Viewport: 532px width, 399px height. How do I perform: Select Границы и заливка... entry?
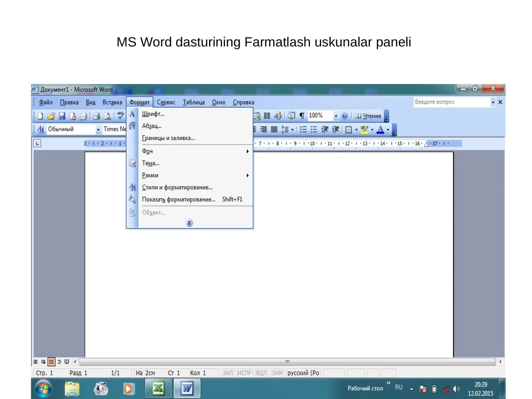coord(190,138)
